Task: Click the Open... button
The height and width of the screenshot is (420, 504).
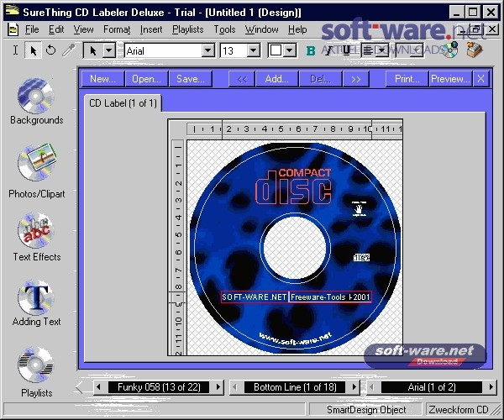Action: pos(146,79)
